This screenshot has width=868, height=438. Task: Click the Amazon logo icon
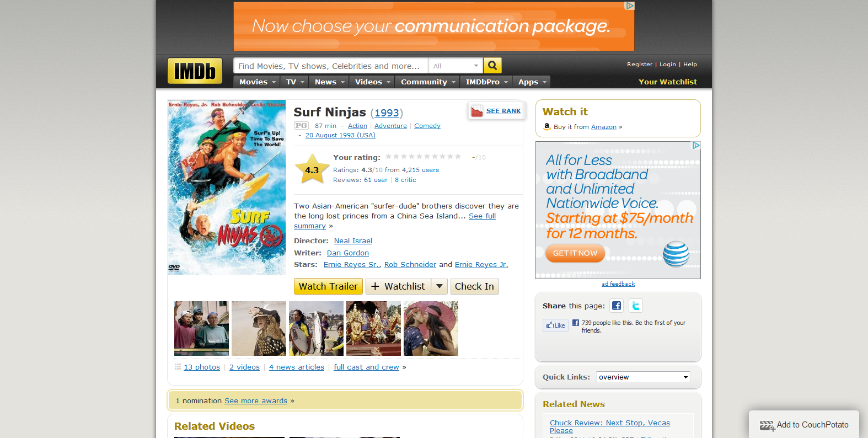[x=546, y=126]
